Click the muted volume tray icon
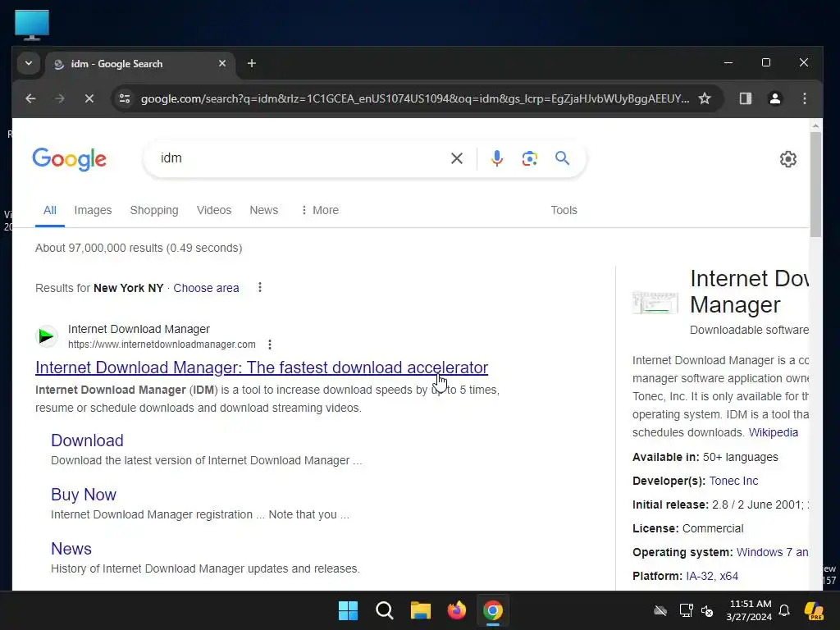Viewport: 840px width, 630px height. (x=707, y=610)
